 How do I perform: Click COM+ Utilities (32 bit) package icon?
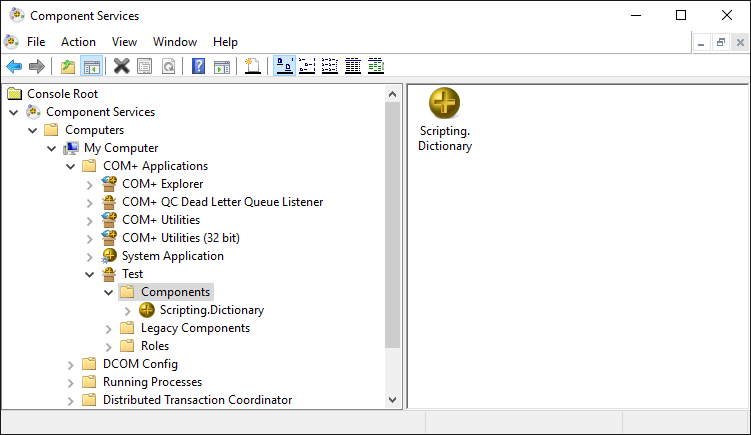(x=109, y=238)
